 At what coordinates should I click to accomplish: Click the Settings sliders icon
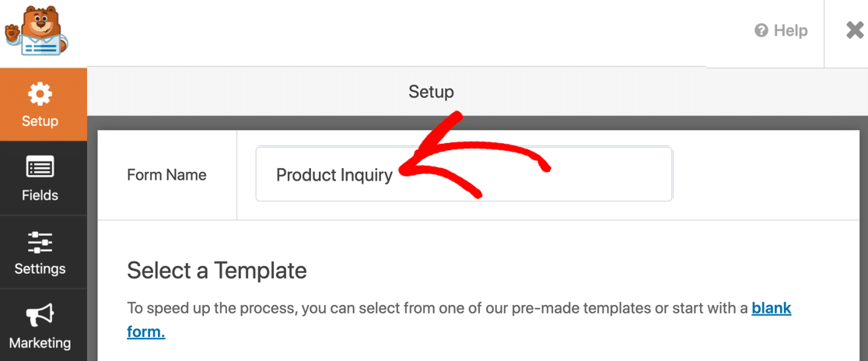40,242
